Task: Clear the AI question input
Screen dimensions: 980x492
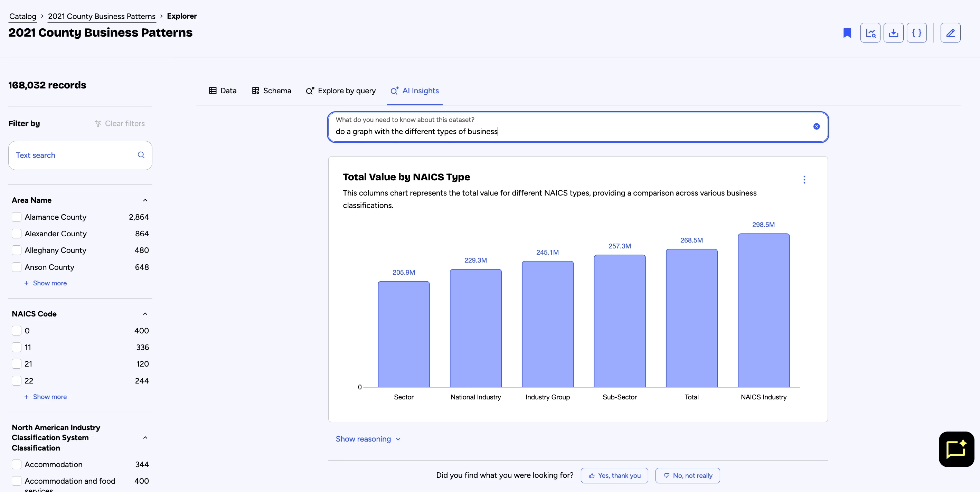Action: pos(817,126)
